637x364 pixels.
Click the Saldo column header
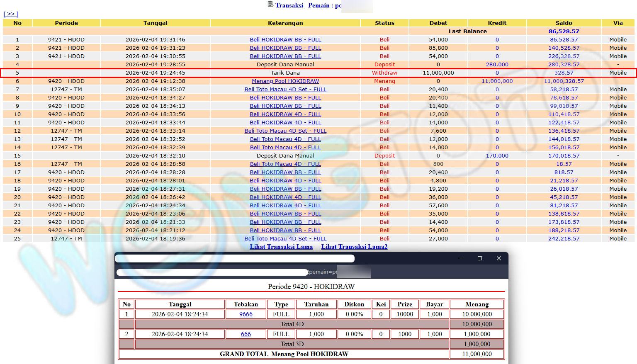[x=564, y=23]
